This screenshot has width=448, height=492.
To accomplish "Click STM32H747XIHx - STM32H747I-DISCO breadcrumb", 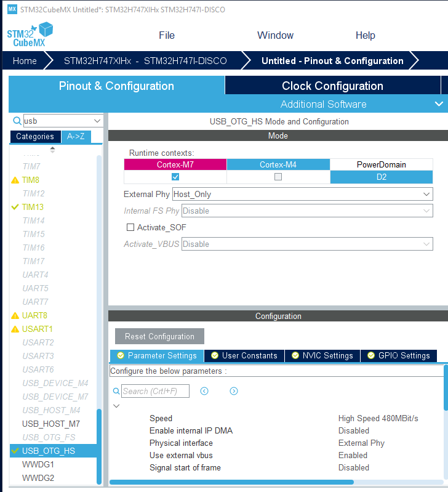I will 145,60.
